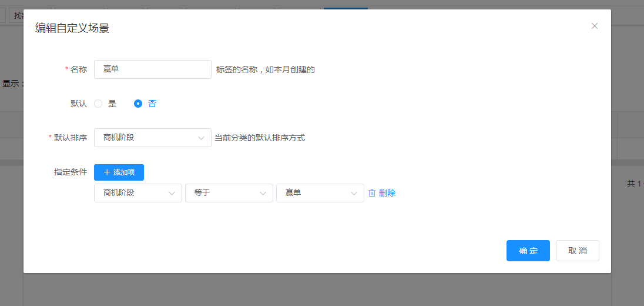Click the 否 label text next to radio
This screenshot has height=306, width=644.
[x=152, y=104]
